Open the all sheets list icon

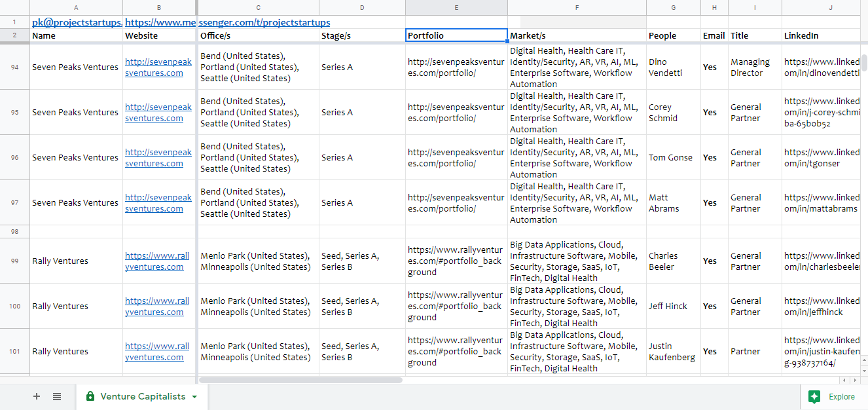point(56,396)
